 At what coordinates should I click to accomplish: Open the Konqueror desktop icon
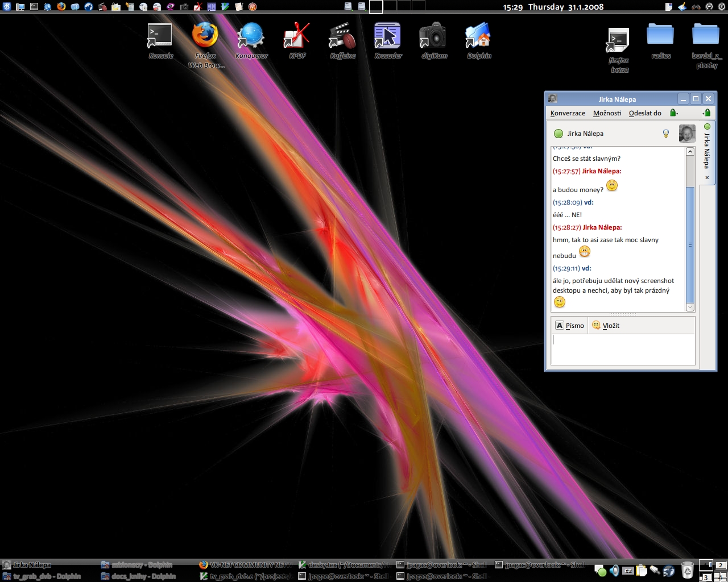click(251, 40)
